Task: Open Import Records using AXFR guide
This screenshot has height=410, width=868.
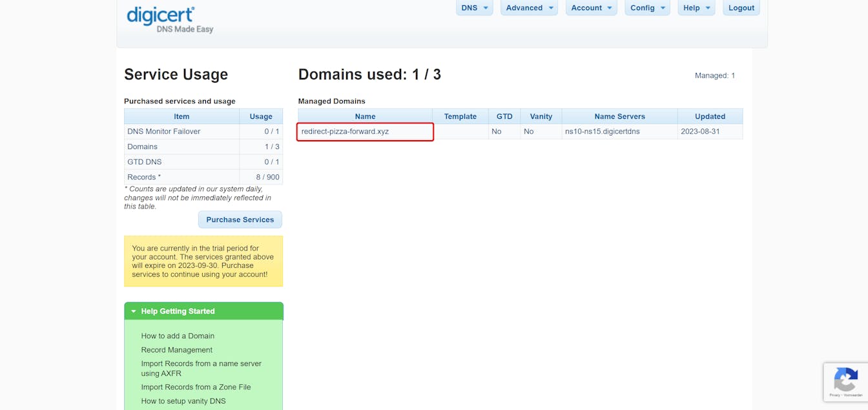Action: point(201,368)
